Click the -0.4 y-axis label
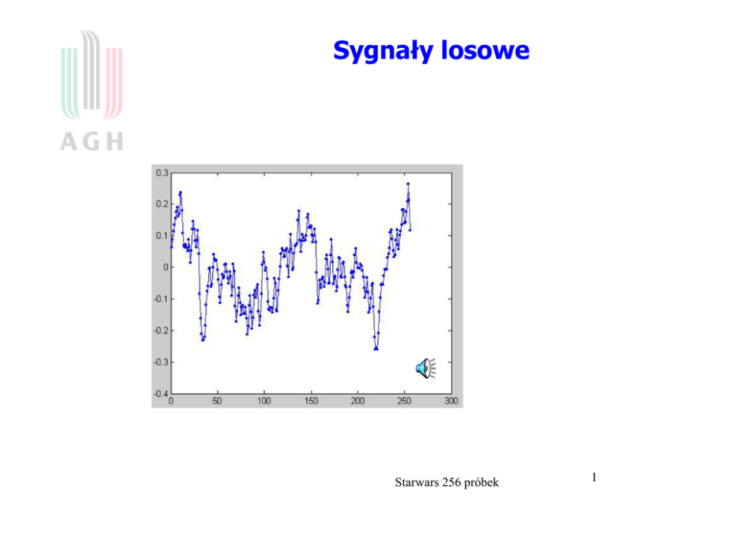The width and height of the screenshot is (756, 534). click(x=161, y=393)
